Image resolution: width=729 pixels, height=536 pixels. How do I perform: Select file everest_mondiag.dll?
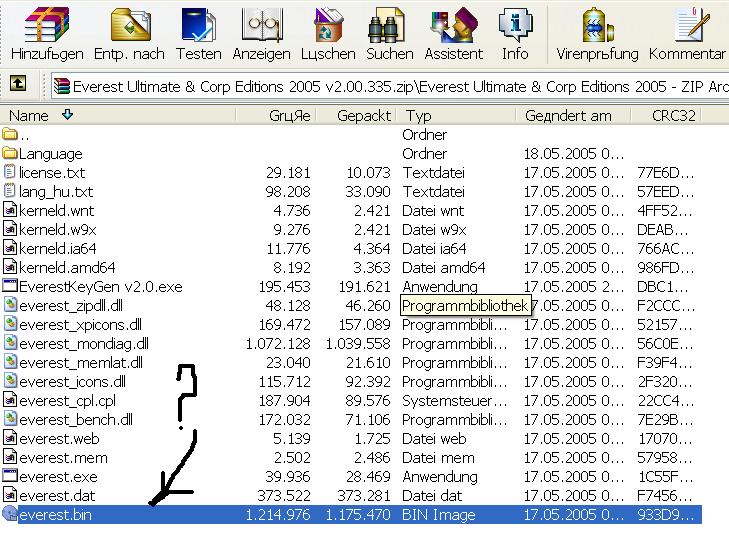(84, 344)
